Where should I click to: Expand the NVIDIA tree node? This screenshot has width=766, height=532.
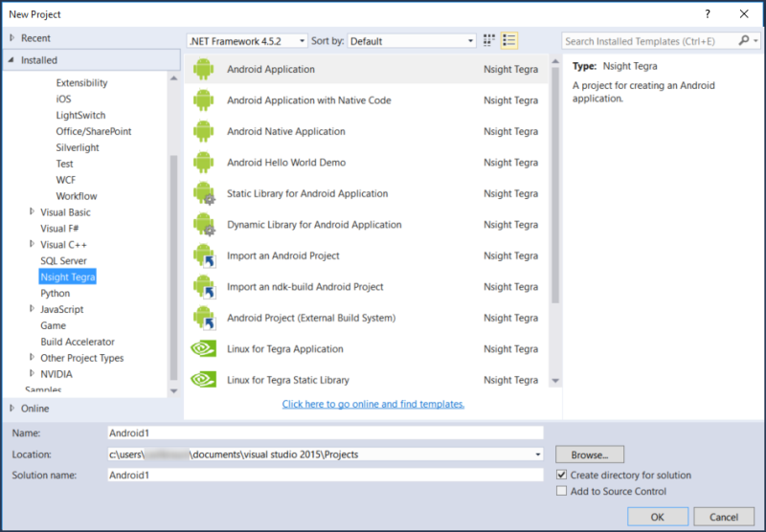32,373
